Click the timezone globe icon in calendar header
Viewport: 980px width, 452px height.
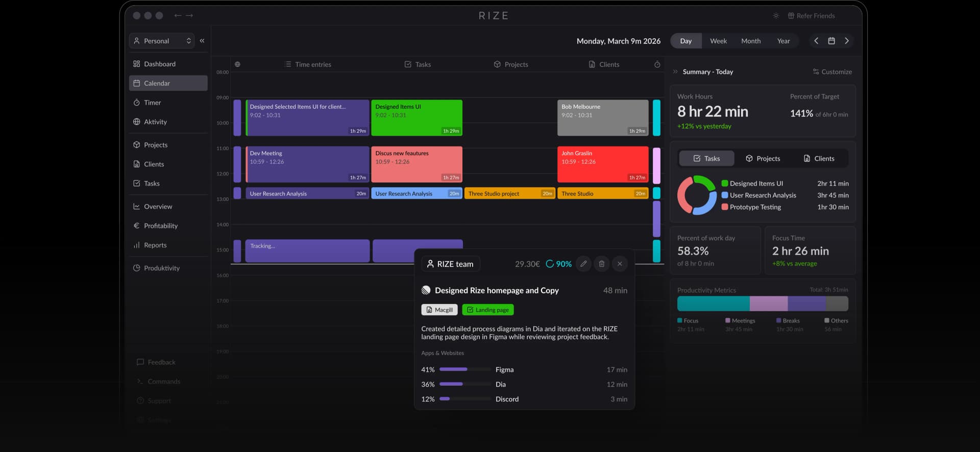coord(237,64)
